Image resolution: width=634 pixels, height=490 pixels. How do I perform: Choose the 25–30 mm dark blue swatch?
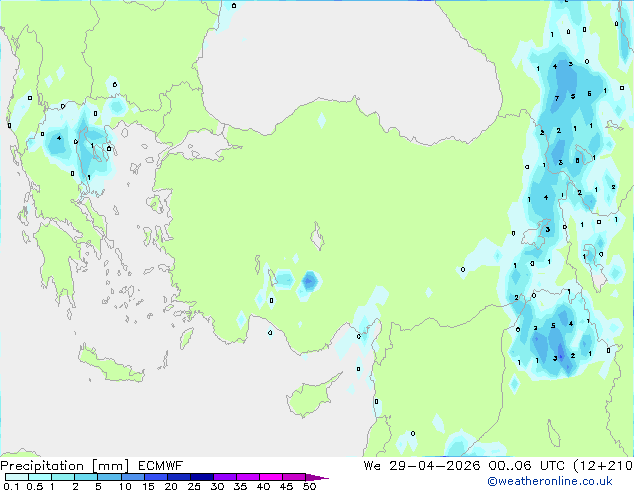click(201, 477)
